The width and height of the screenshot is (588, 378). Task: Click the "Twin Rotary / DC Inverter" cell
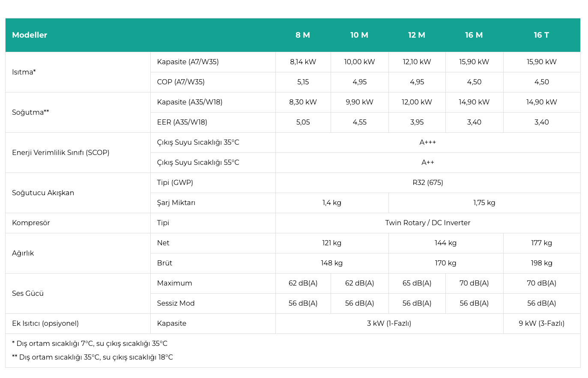(427, 223)
